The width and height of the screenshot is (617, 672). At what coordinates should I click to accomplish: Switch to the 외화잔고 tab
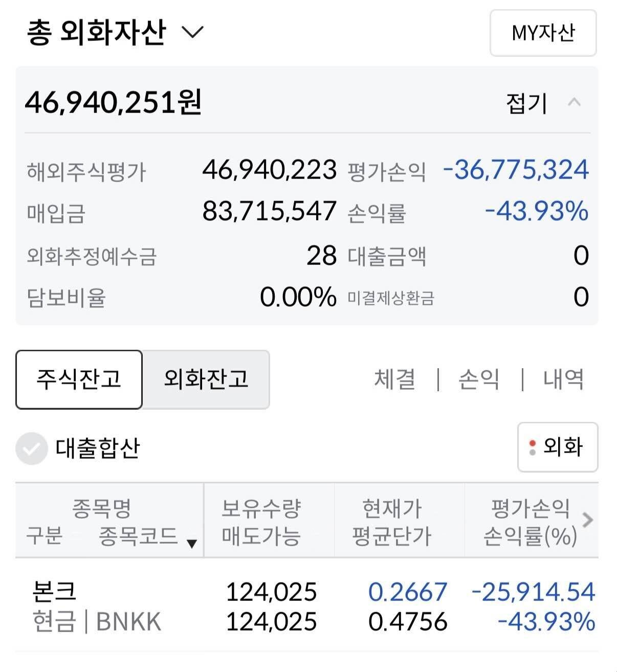point(206,379)
